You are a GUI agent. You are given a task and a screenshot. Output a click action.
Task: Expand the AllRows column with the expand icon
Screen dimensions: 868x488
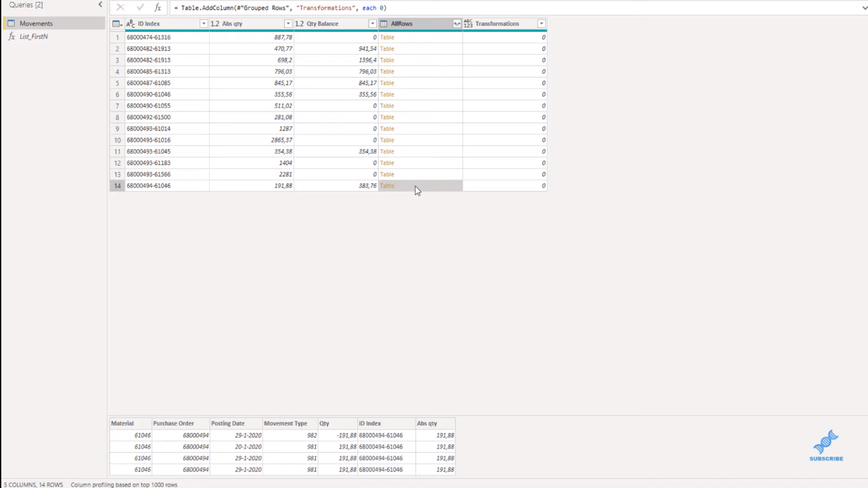(457, 24)
